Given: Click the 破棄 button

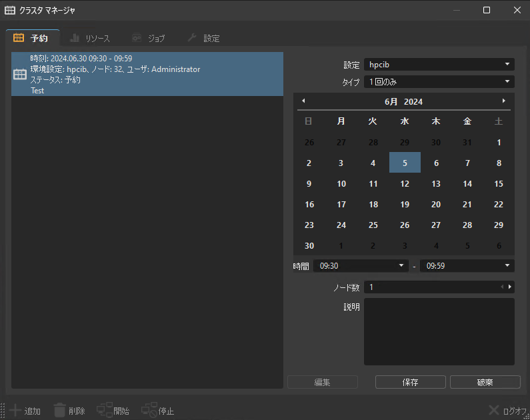Looking at the screenshot, I should click(x=485, y=382).
